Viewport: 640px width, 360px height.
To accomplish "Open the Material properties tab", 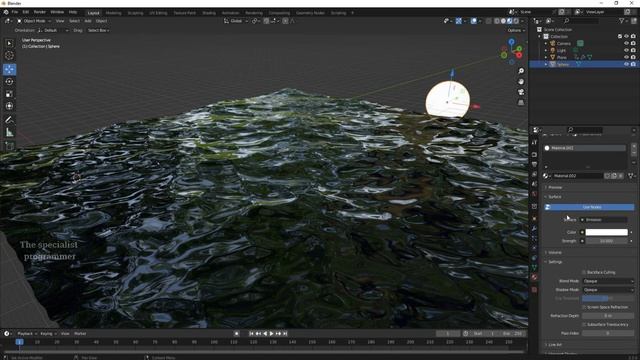I will click(x=534, y=277).
